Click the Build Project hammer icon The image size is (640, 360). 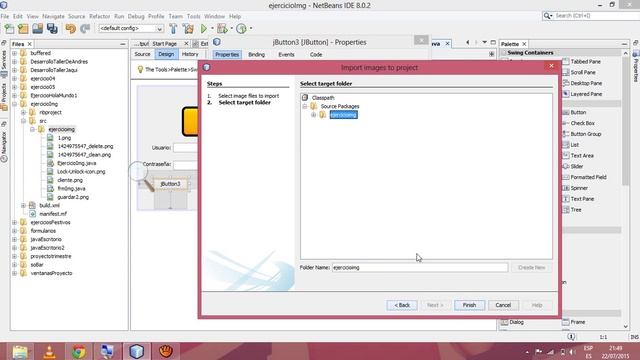173,29
